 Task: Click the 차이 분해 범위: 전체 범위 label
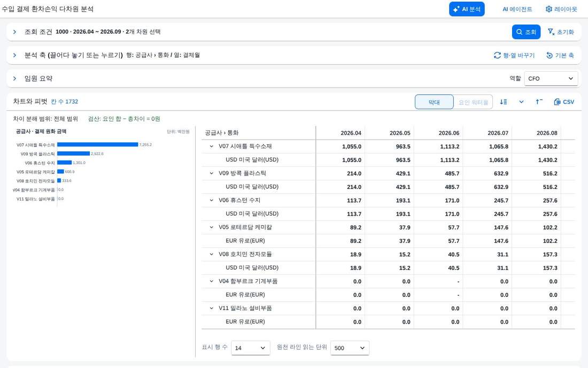click(x=45, y=119)
